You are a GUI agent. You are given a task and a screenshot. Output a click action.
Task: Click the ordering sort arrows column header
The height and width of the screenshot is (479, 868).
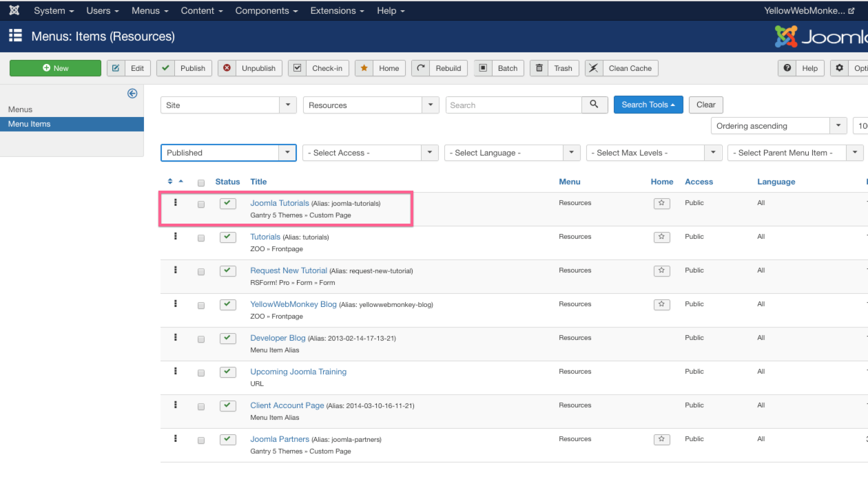coord(176,182)
